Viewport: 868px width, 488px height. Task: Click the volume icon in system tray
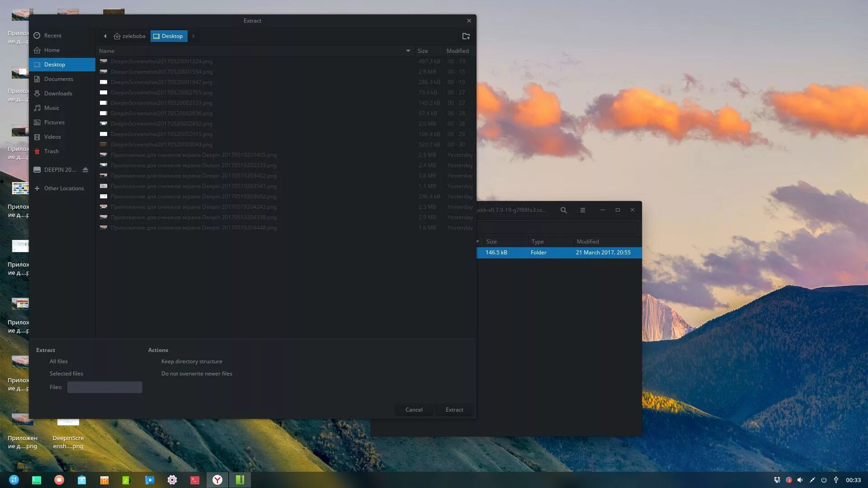coord(800,480)
